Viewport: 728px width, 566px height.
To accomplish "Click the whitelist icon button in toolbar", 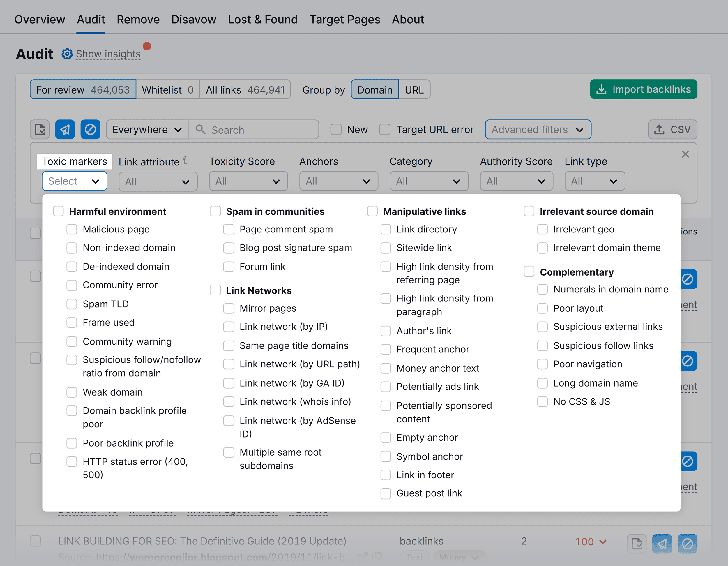I will [x=40, y=129].
